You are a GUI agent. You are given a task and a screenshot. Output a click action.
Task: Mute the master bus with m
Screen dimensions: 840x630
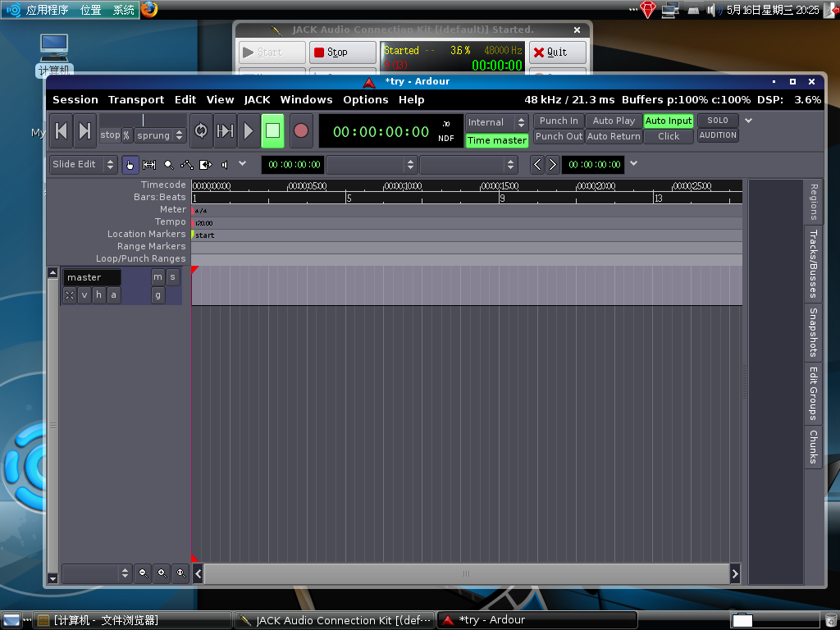(157, 277)
